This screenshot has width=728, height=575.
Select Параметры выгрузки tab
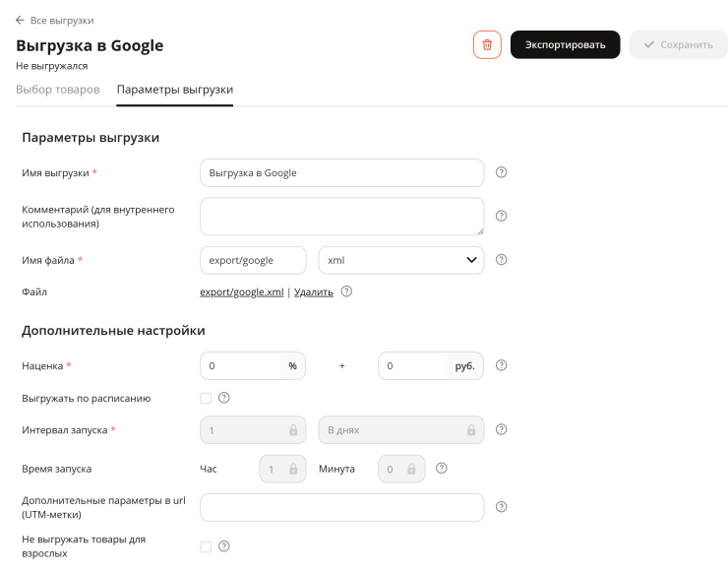click(x=175, y=90)
